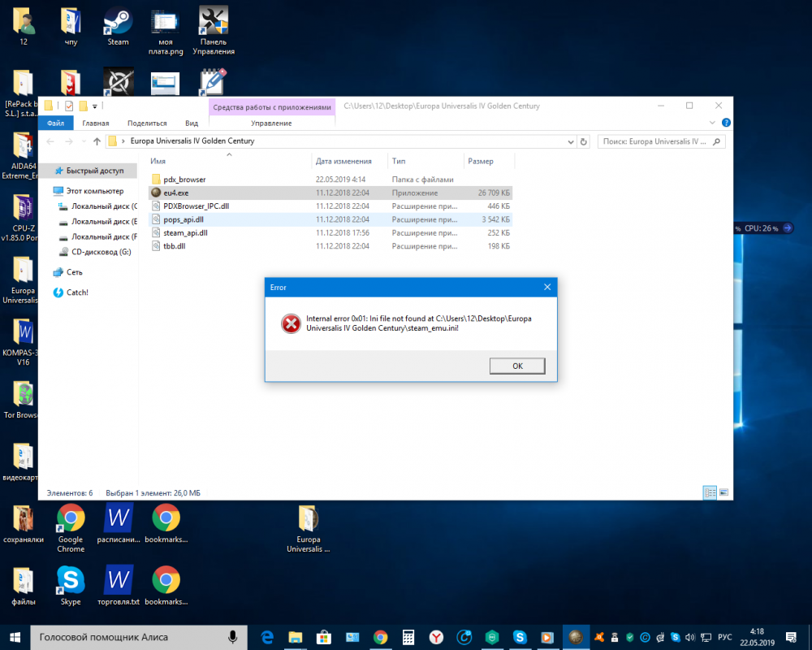Click OK in the Error dialog
This screenshot has width=812, height=650.
tap(517, 366)
